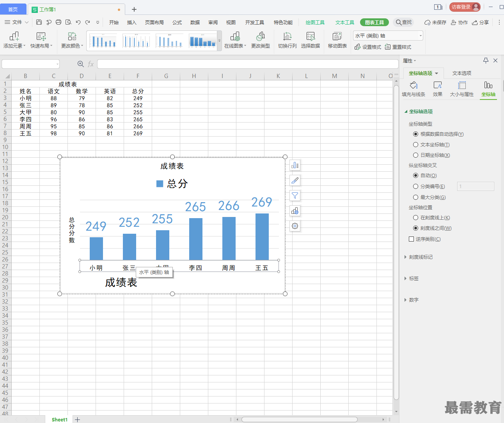Pin the 属性 properties panel
504x423 pixels.
486,60
